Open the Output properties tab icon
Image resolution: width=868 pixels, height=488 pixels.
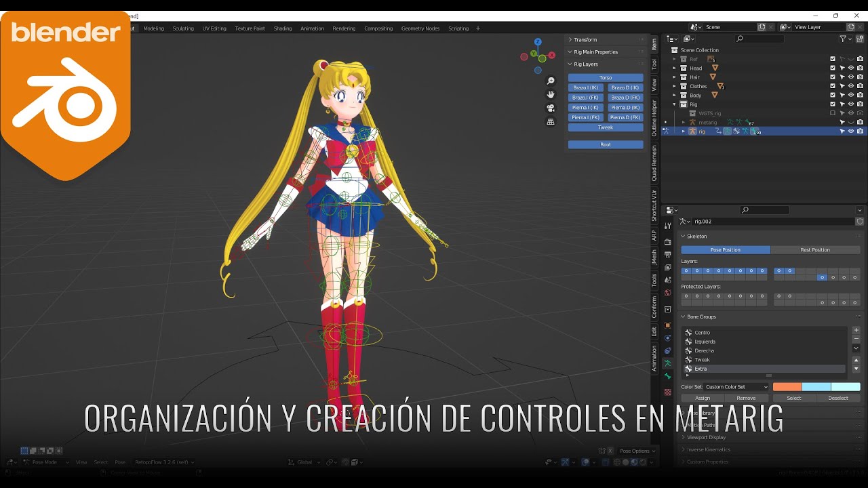coord(668,255)
